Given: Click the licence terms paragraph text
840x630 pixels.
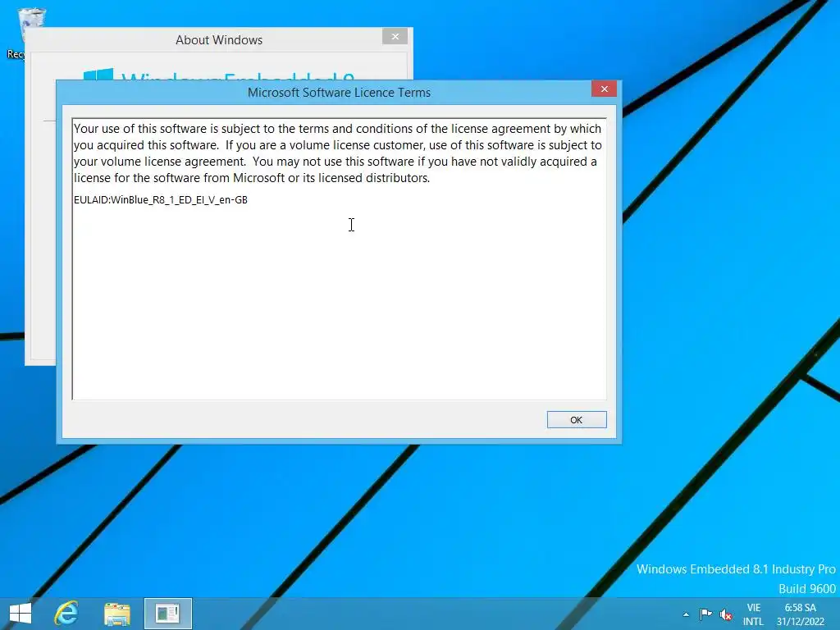Looking at the screenshot, I should (x=338, y=153).
